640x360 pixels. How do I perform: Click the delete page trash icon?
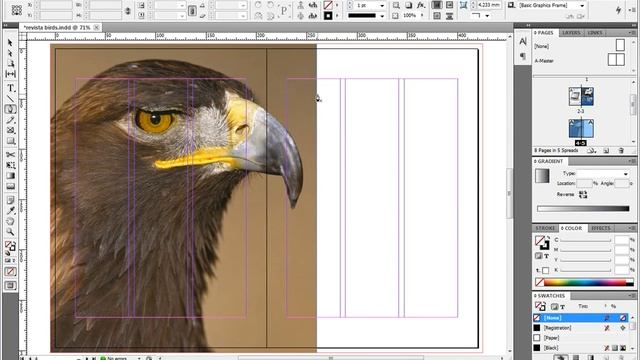621,151
